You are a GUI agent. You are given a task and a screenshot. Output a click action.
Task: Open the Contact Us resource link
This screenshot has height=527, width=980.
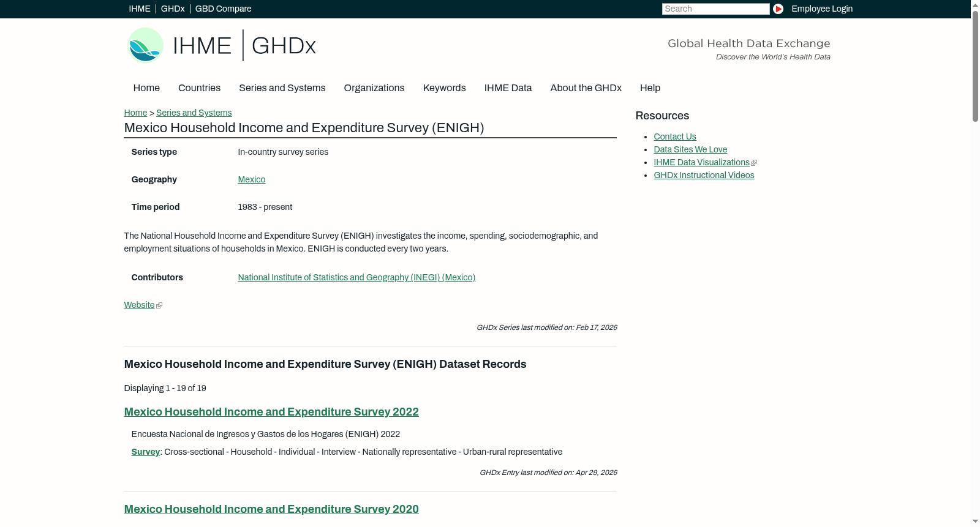tap(674, 136)
